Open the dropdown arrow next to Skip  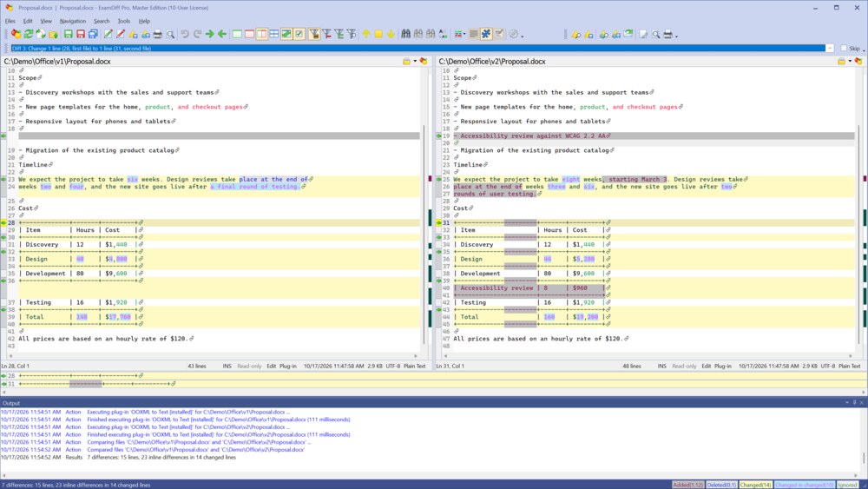tap(864, 50)
